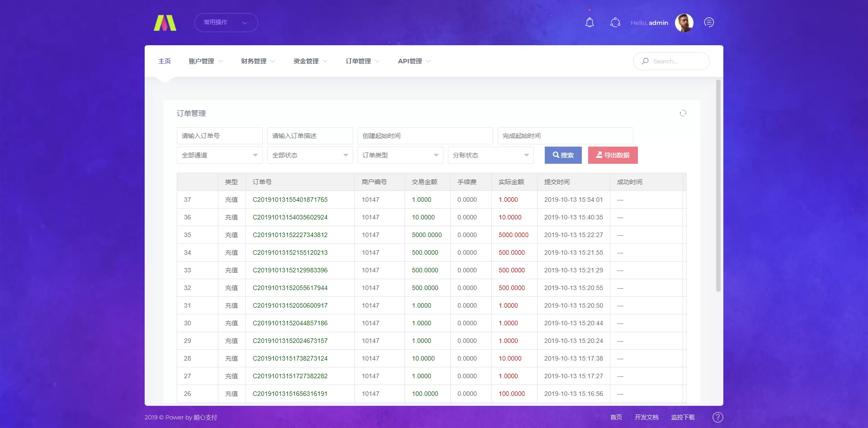
Task: Click the refresh icon in the 订单管理 panel
Action: tap(683, 113)
